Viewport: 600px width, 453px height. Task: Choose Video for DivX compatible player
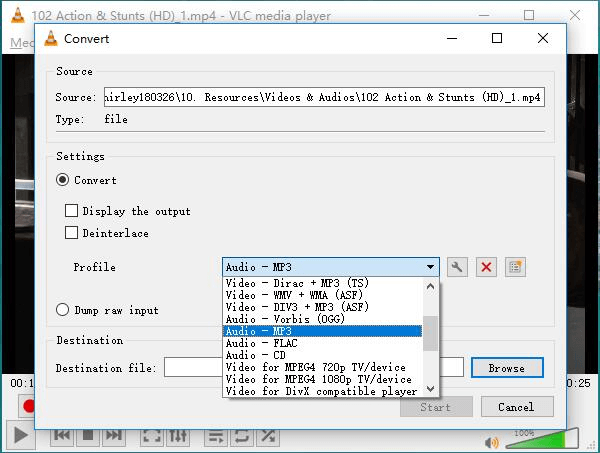(x=323, y=391)
